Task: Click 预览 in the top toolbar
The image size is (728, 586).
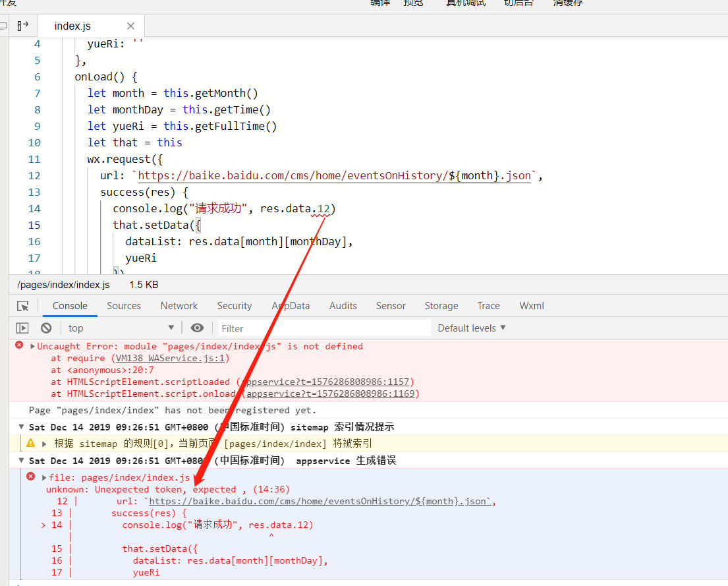Action: click(x=413, y=3)
